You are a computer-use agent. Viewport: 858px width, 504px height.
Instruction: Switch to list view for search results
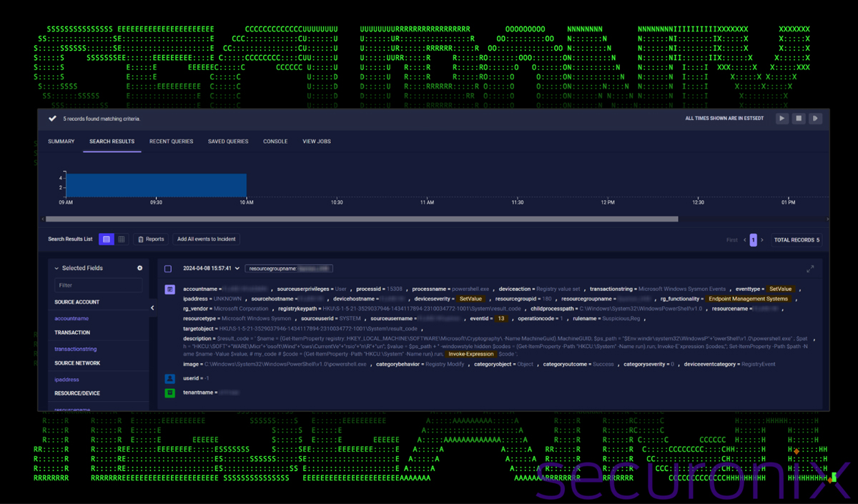pos(107,239)
